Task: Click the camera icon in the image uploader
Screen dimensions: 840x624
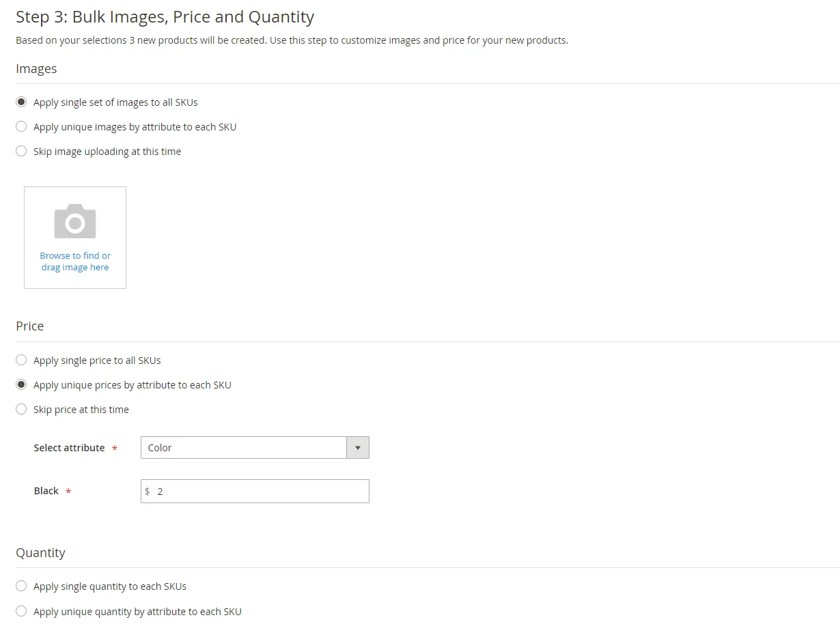Action: 75,220
